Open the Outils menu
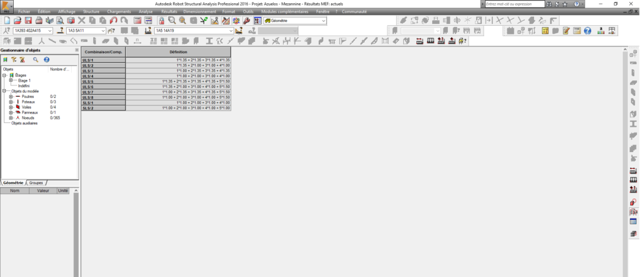Image resolution: width=644 pixels, height=277 pixels. [x=248, y=11]
